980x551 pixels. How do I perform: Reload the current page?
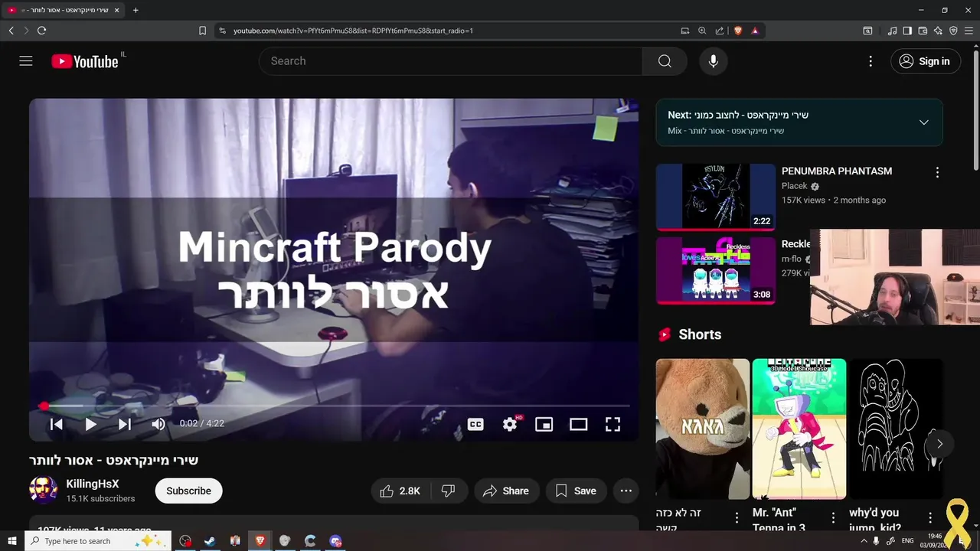point(41,31)
